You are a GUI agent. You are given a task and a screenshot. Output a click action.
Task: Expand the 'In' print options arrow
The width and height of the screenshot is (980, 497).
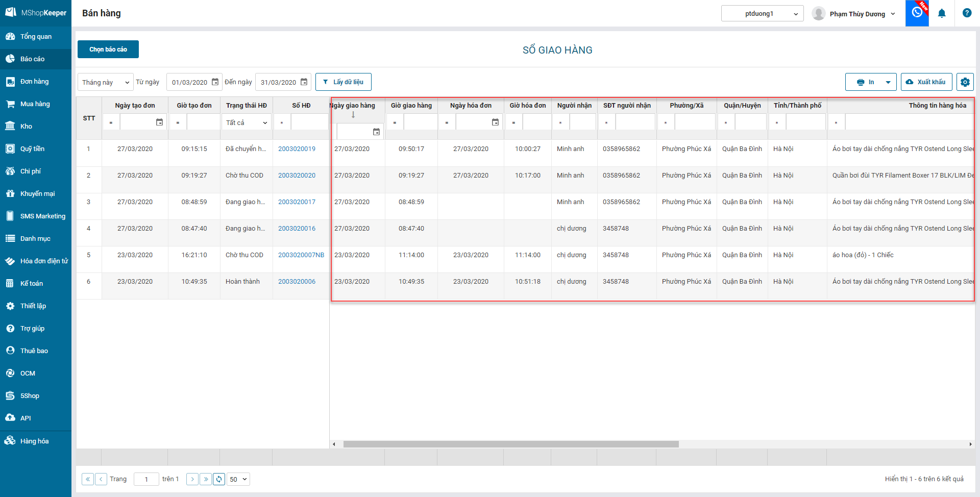click(888, 82)
